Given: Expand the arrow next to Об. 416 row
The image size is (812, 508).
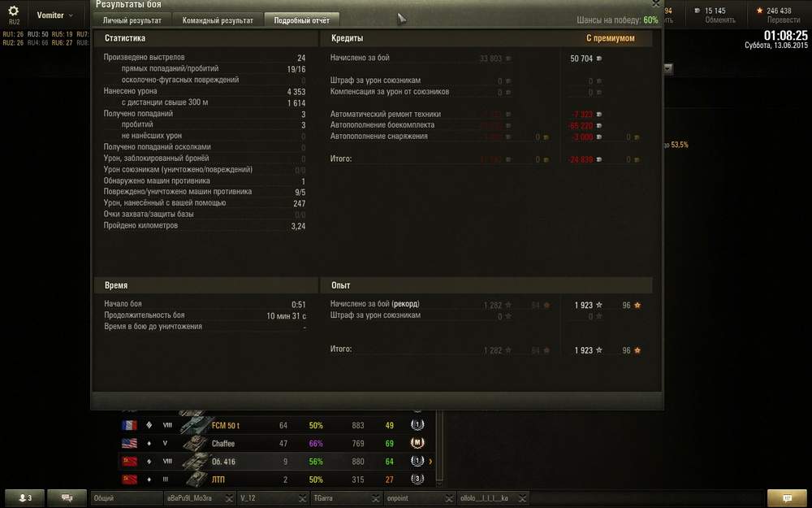Looking at the screenshot, I should pos(430,461).
